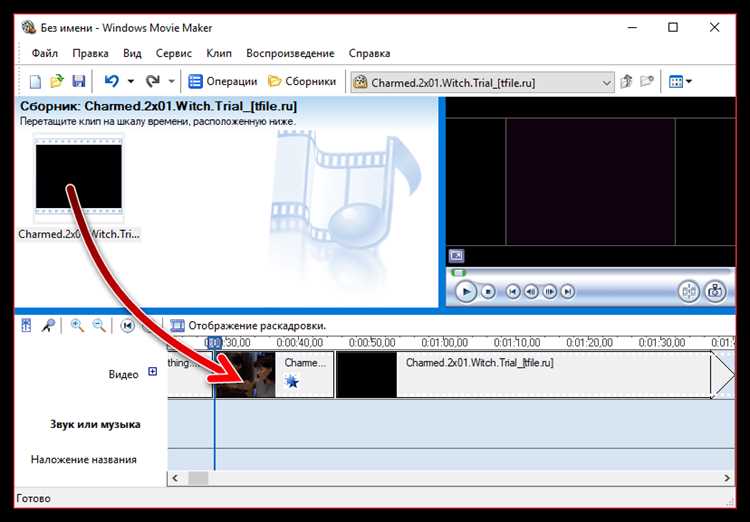Click the zoom in timeline magnifier
Image resolution: width=750 pixels, height=522 pixels.
tap(77, 326)
